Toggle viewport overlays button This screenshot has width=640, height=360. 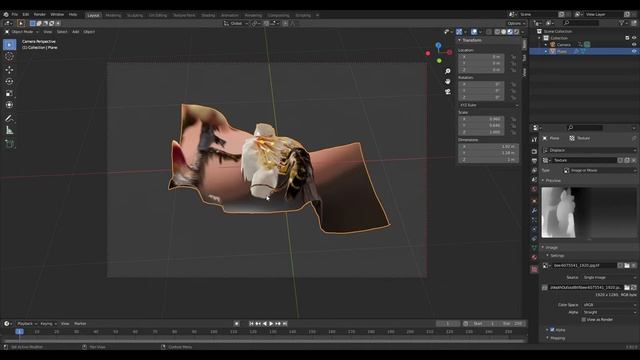point(474,31)
